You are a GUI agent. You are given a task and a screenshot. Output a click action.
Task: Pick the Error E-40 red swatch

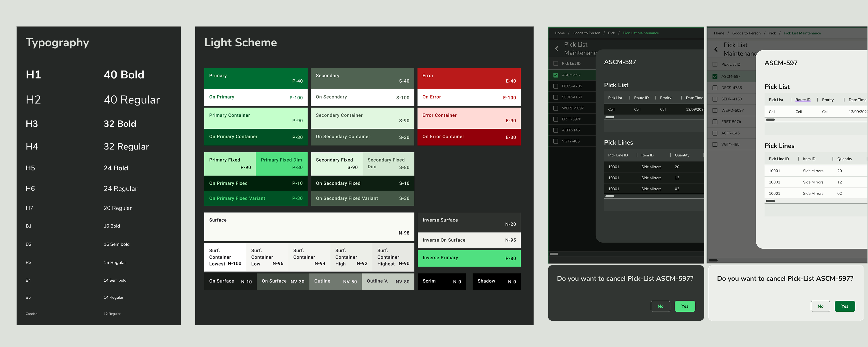pyautogui.click(x=469, y=78)
